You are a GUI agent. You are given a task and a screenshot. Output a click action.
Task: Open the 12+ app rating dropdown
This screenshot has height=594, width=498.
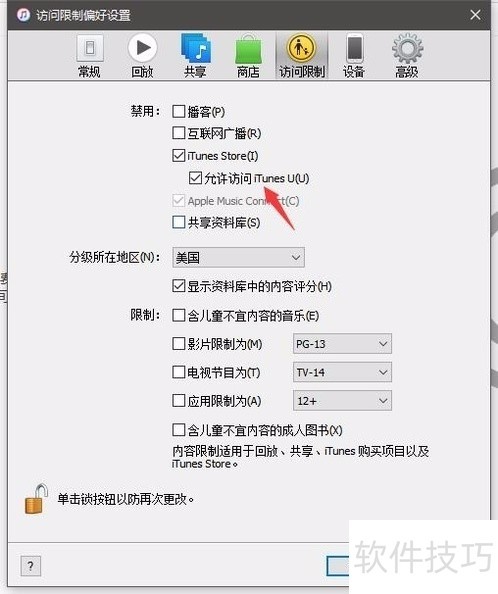coord(342,401)
